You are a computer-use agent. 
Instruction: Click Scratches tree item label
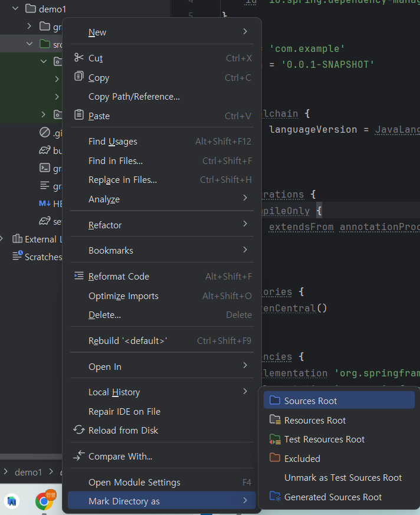click(43, 257)
